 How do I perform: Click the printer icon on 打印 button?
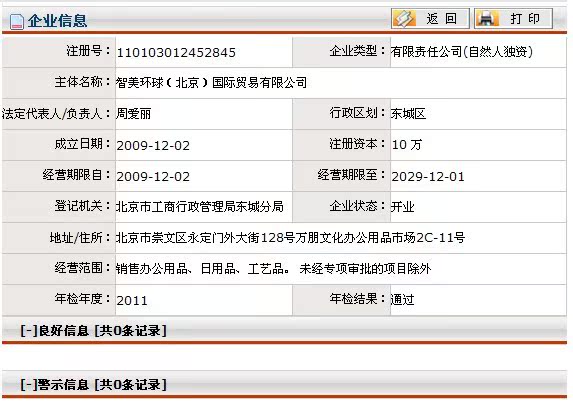(x=487, y=18)
